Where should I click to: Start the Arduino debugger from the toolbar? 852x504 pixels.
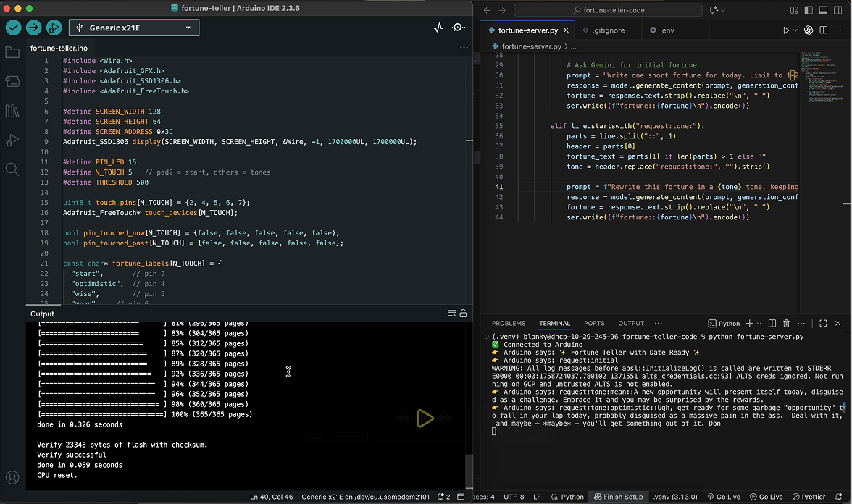pos(54,28)
